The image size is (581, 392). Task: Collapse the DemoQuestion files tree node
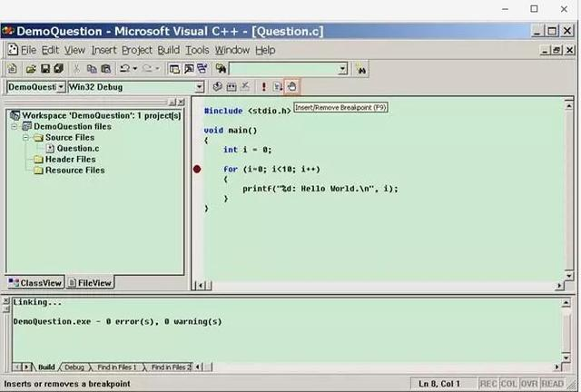point(15,127)
